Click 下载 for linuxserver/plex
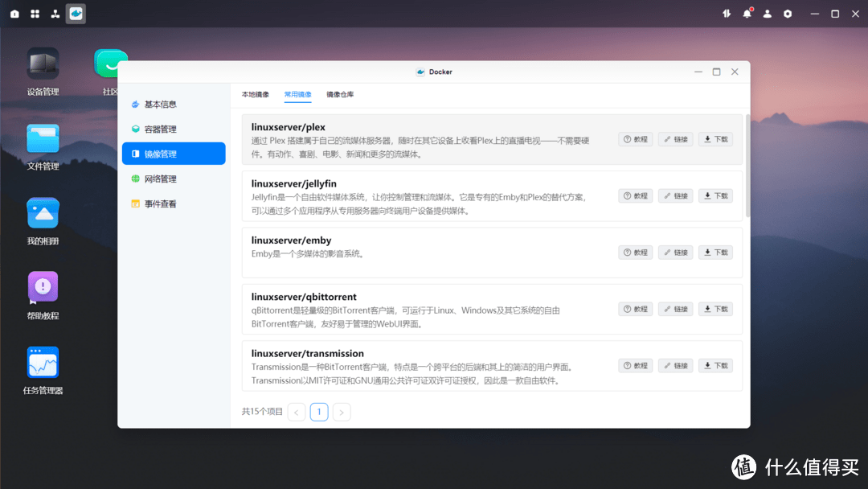 click(716, 140)
